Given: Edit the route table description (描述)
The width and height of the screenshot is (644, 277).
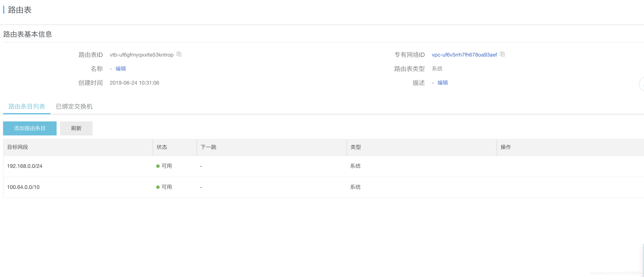Looking at the screenshot, I should pos(442,83).
